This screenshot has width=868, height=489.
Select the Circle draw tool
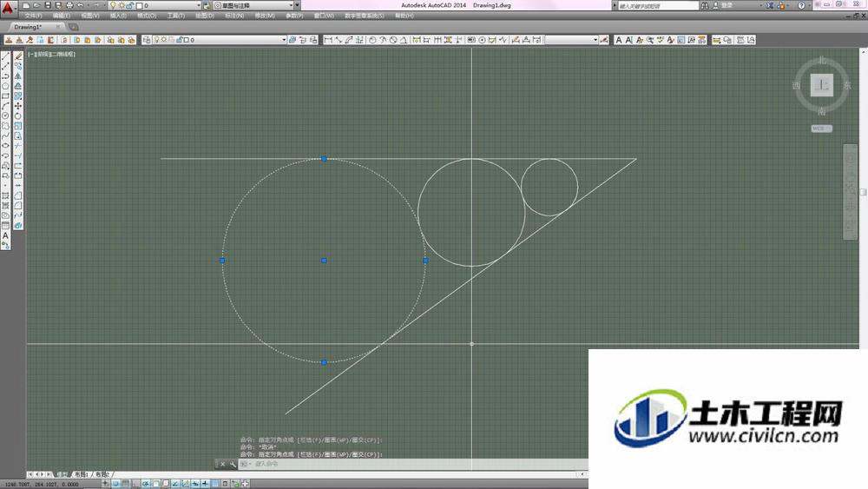tap(5, 116)
